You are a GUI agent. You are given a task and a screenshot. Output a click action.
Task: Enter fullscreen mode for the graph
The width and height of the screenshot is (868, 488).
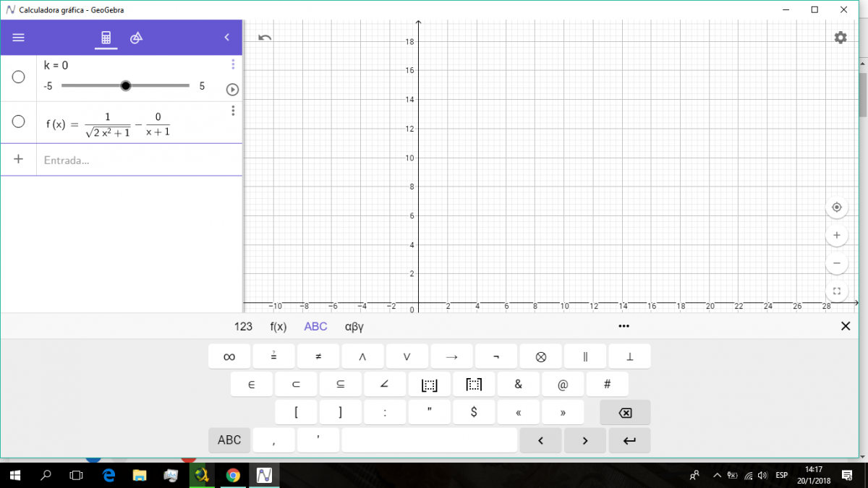[836, 291]
